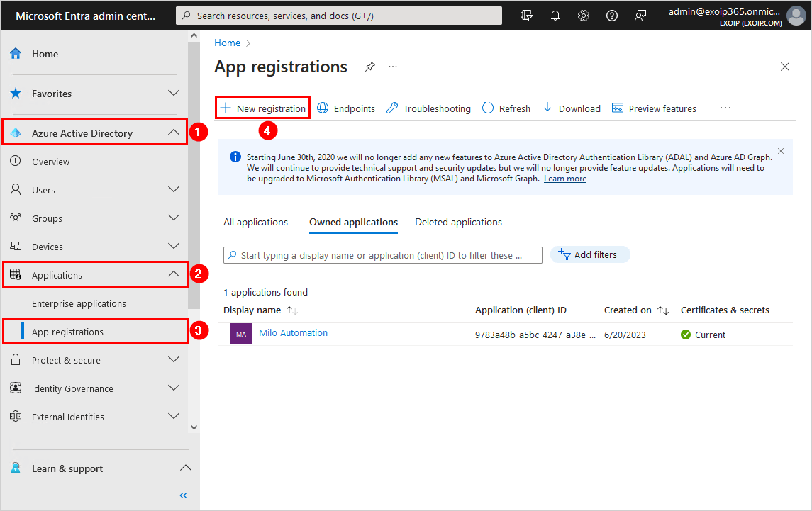Image resolution: width=812 pixels, height=511 pixels.
Task: Click the Help question mark icon
Action: (611, 15)
